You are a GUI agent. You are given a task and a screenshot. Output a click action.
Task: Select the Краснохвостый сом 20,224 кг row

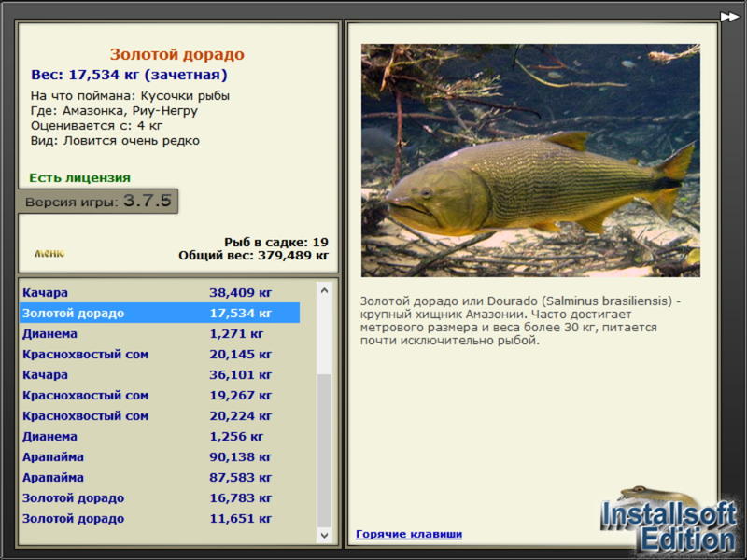160,415
